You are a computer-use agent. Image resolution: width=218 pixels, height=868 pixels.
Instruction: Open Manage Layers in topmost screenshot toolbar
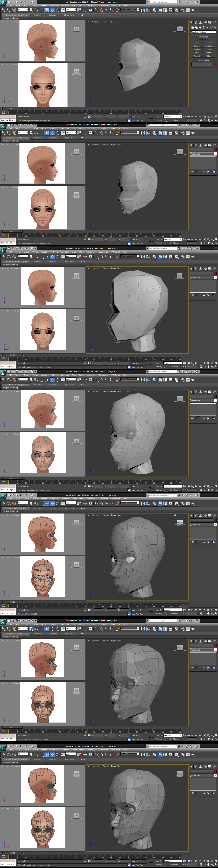[154, 10]
